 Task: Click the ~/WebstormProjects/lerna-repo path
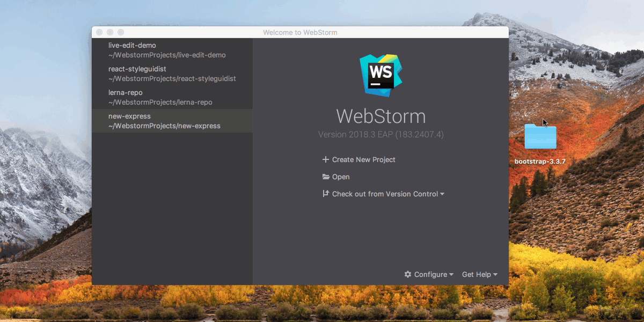tap(160, 103)
